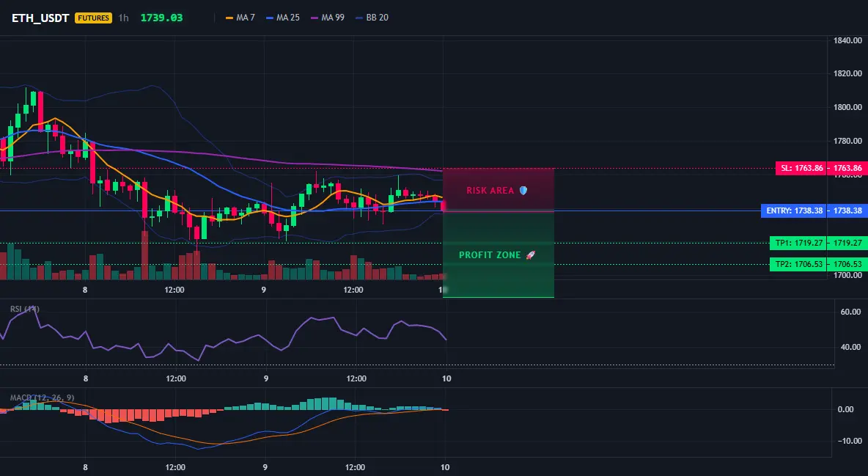This screenshot has width=868, height=476.
Task: Click the TP2: 1706.53 label
Action: tap(798, 264)
